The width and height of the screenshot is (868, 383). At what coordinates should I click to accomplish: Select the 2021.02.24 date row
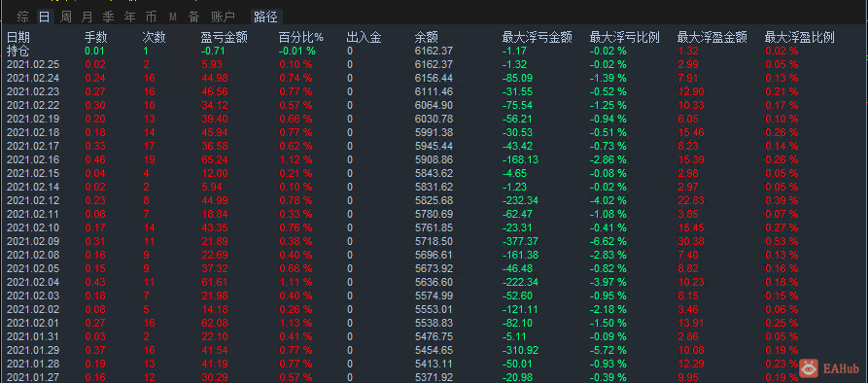click(x=32, y=78)
